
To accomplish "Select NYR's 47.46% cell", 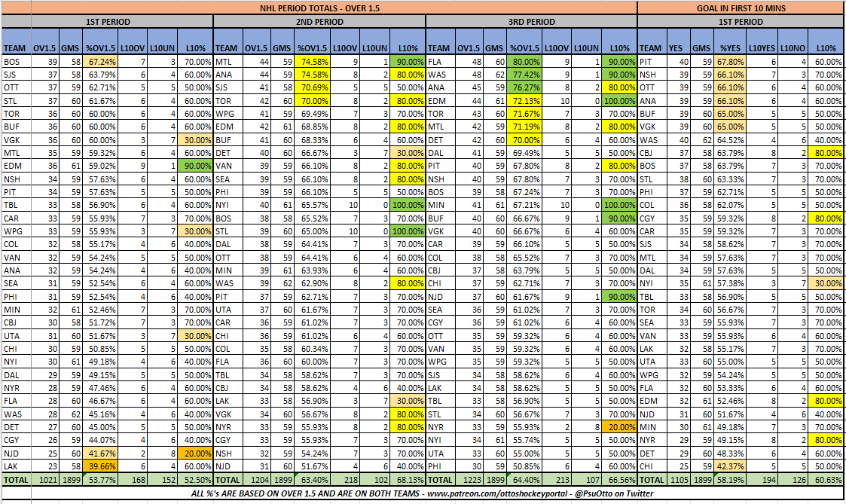I will point(99,388).
